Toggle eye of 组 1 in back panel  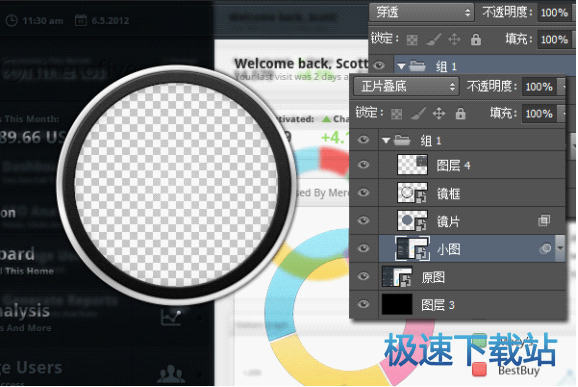(379, 66)
